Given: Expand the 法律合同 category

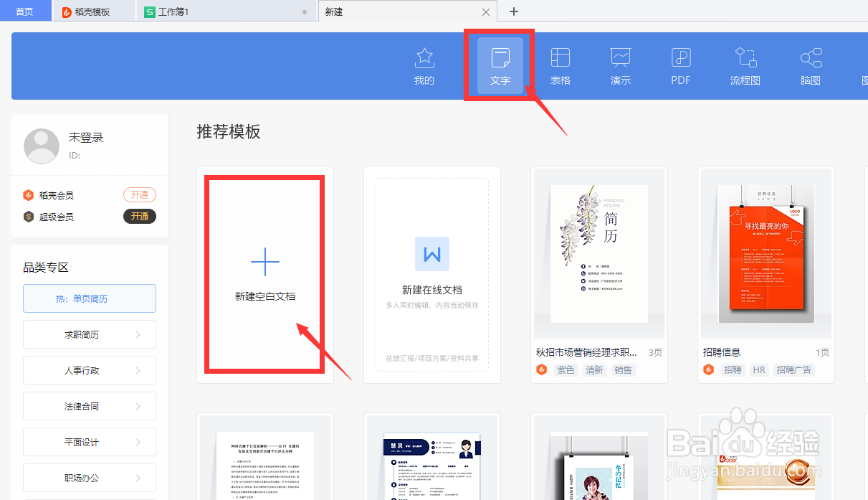Looking at the screenshot, I should click(x=89, y=406).
